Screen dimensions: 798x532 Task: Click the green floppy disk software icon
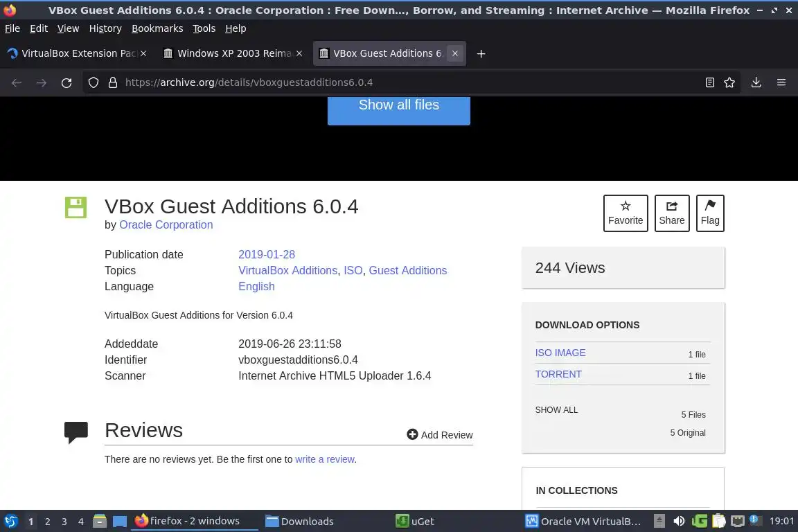coord(76,207)
